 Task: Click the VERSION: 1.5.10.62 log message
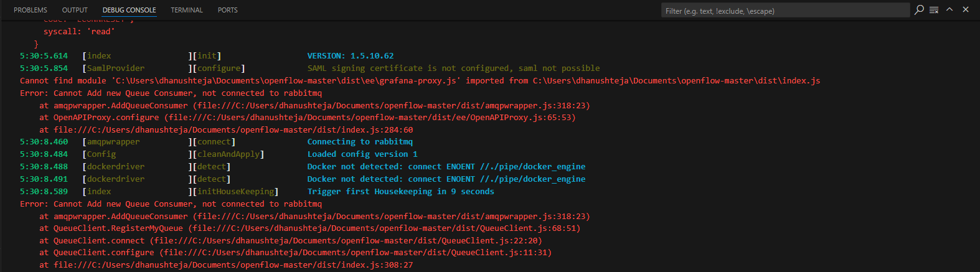(x=351, y=55)
